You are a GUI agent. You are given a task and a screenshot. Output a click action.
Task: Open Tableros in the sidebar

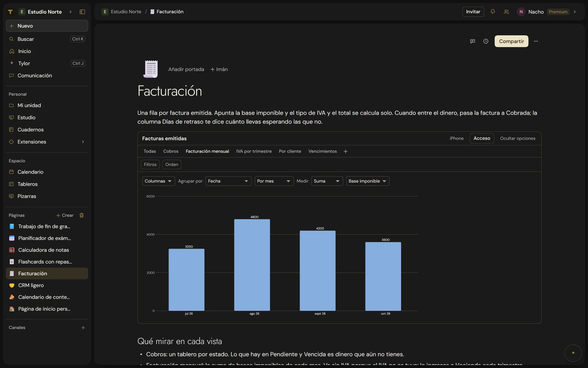(x=47, y=184)
